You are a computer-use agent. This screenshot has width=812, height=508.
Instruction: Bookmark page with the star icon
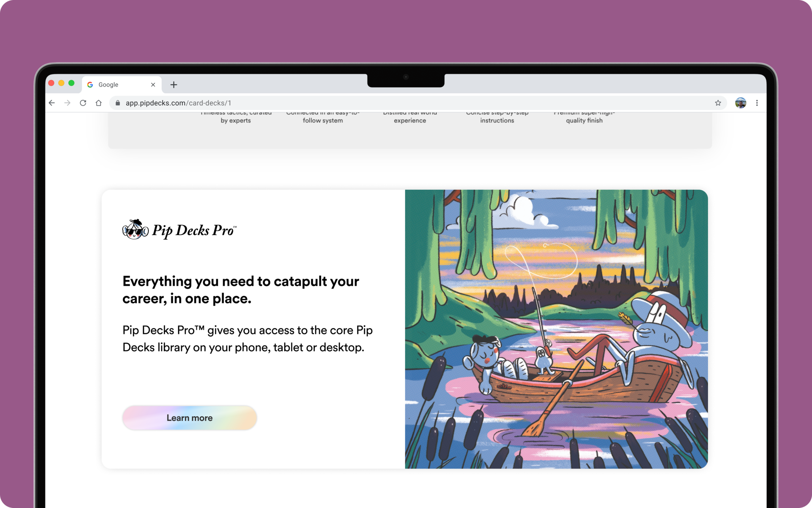point(718,103)
